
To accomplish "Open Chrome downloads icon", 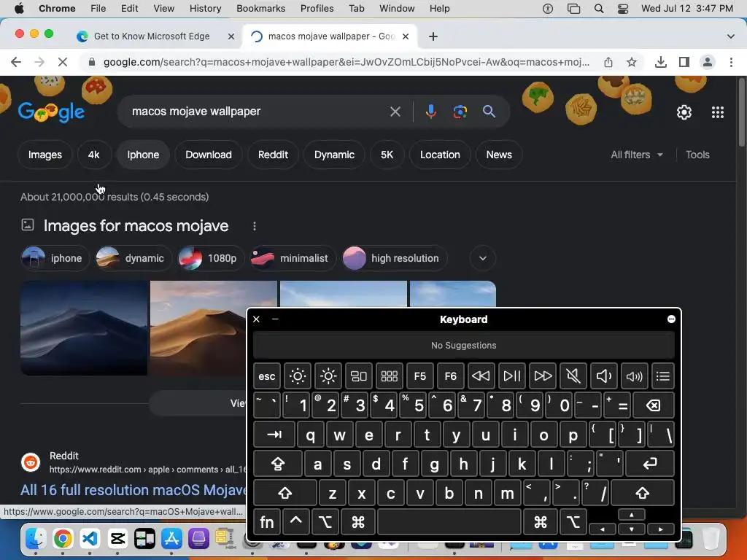I will 660,62.
